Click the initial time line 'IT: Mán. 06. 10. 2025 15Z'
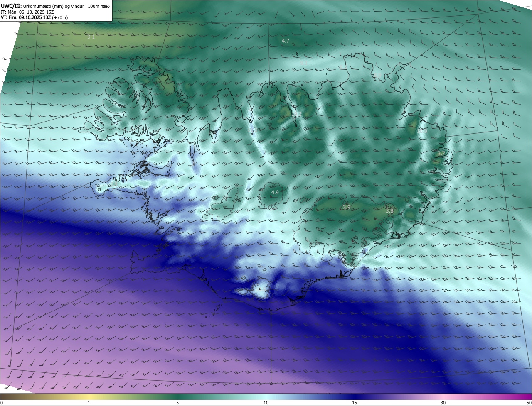The image size is (532, 406). [x=28, y=12]
